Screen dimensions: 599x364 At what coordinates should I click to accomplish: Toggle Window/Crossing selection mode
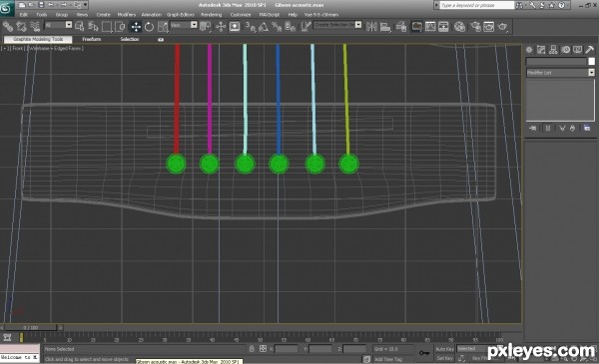point(120,27)
